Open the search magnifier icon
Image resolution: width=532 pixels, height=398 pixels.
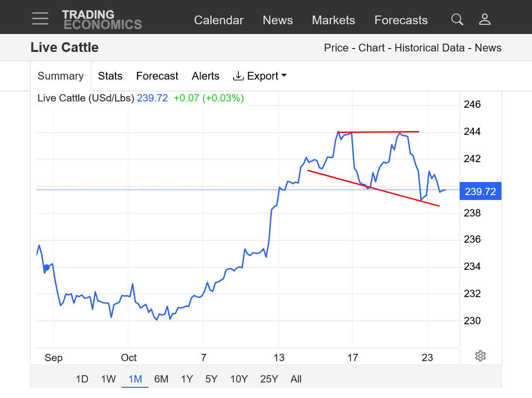coord(457,19)
